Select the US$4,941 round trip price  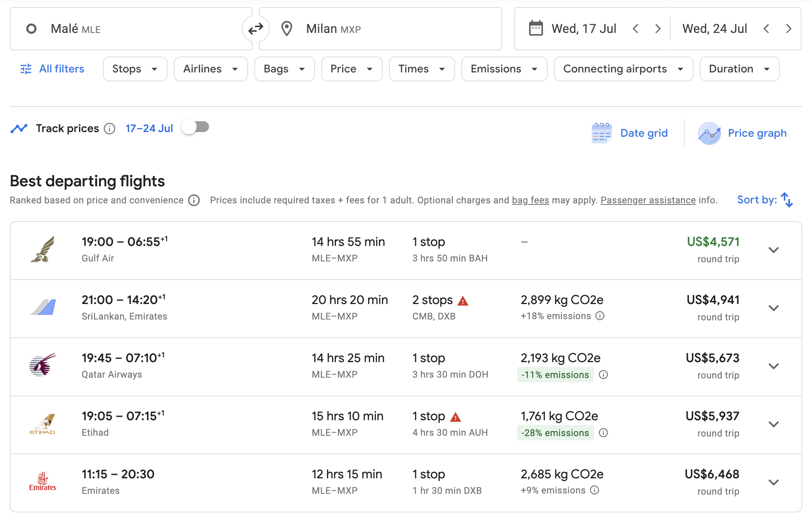(x=713, y=300)
